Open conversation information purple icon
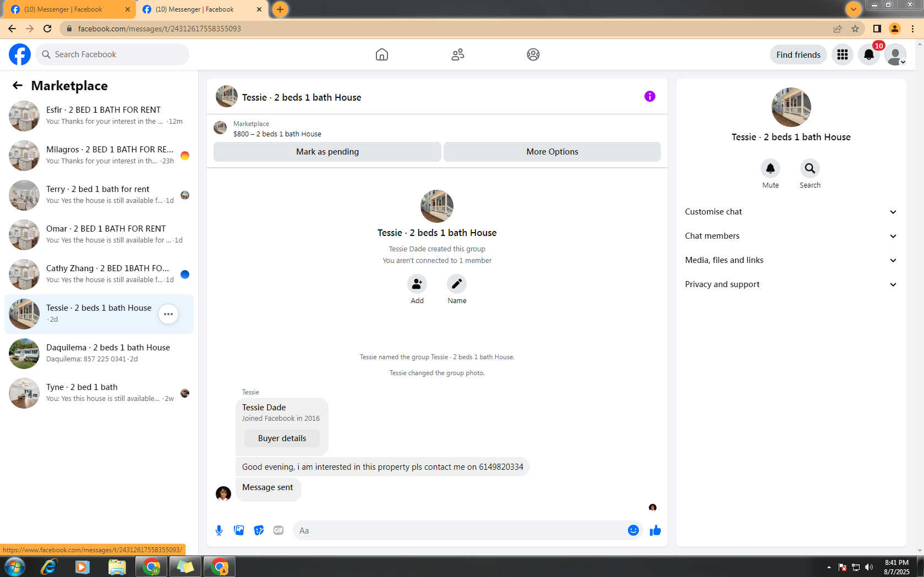The image size is (924, 577). (650, 96)
